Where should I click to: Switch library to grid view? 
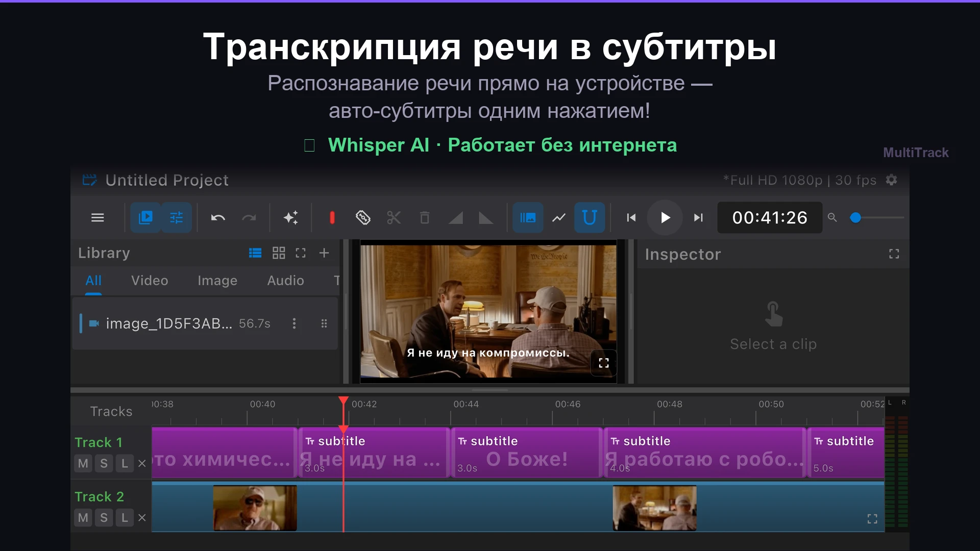pos(279,253)
